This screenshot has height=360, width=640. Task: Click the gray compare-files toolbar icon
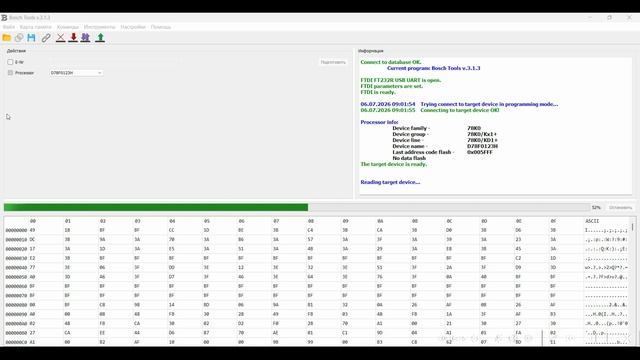tap(19, 38)
